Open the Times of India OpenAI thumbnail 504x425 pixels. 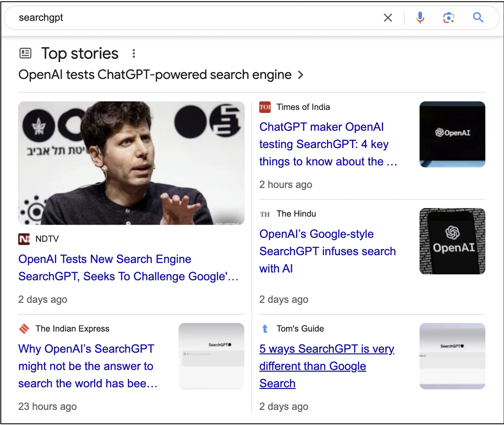tap(452, 134)
